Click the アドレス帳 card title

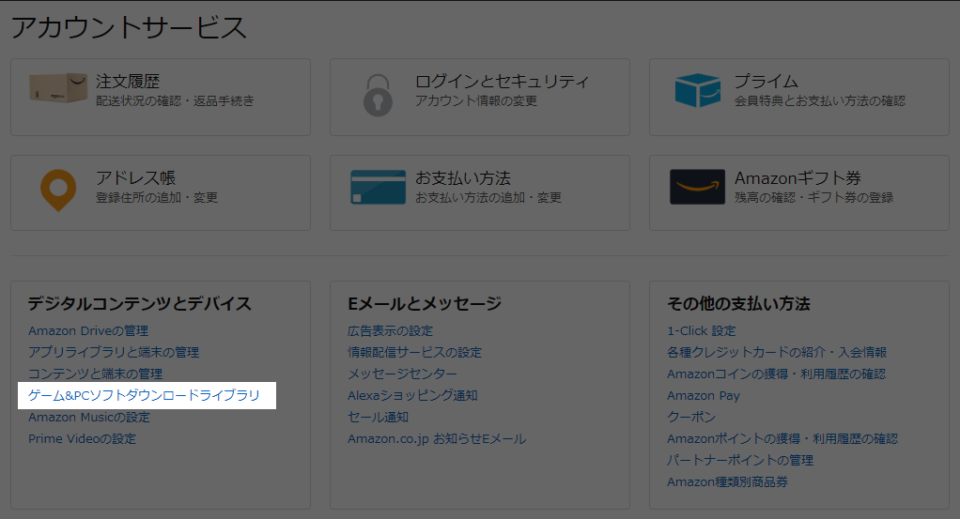[135, 177]
